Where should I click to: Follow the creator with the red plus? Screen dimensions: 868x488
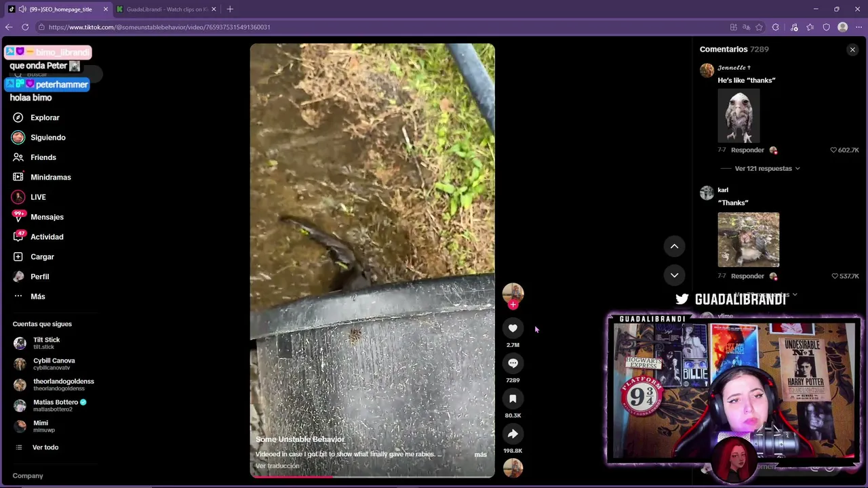(513, 305)
